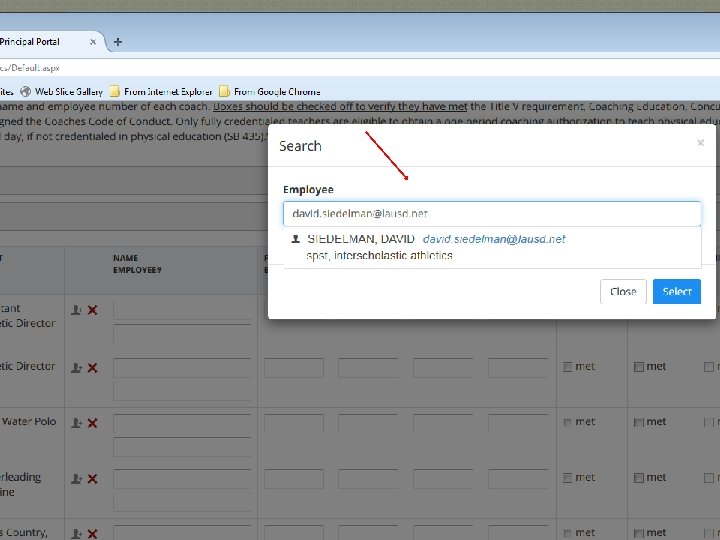This screenshot has height=540, width=720.
Task: Click add-employee icon in Cross Country row
Action: click(76, 534)
